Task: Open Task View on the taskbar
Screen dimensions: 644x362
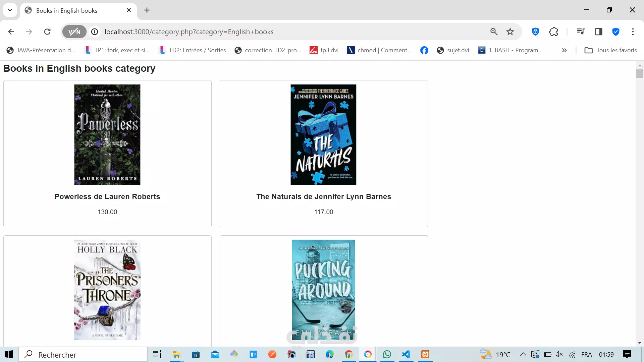Action: (157, 355)
